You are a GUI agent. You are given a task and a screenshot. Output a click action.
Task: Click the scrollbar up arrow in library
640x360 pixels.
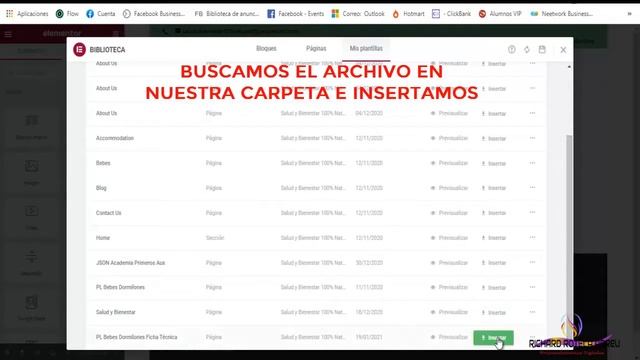[569, 67]
